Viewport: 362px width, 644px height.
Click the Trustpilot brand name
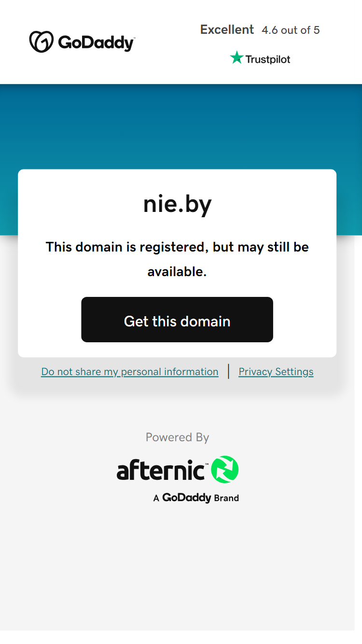click(x=268, y=59)
